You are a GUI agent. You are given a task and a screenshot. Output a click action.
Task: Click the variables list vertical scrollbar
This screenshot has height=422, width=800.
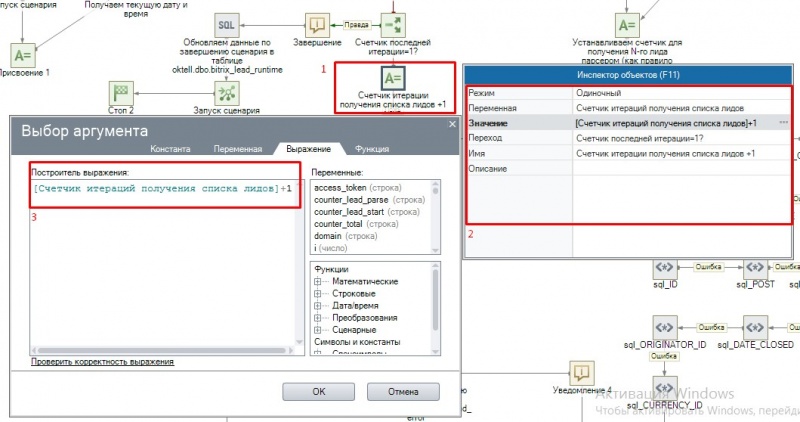point(435,217)
